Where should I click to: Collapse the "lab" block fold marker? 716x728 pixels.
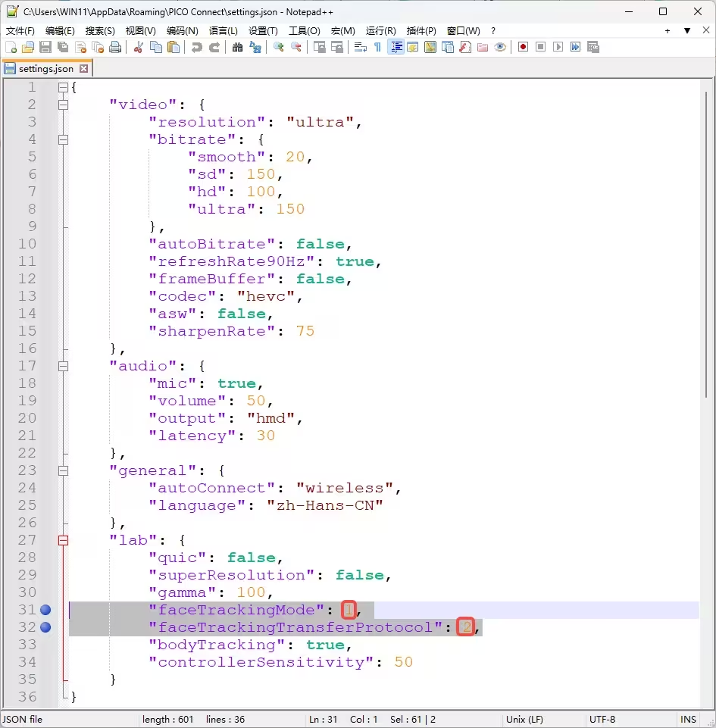[x=63, y=540]
